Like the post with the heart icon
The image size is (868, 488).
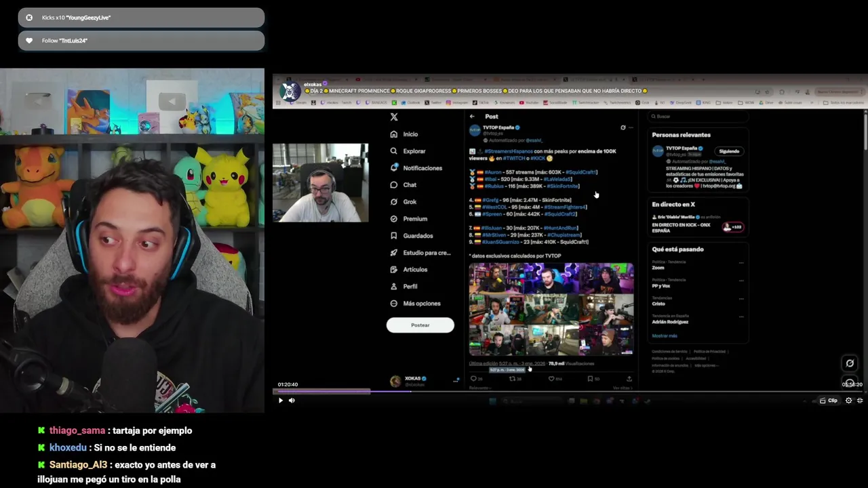click(551, 379)
